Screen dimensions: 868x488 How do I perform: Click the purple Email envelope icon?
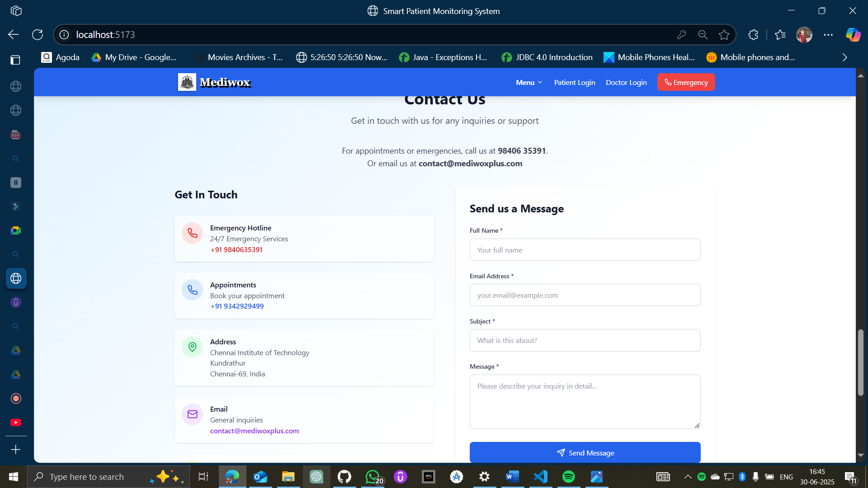coord(192,414)
